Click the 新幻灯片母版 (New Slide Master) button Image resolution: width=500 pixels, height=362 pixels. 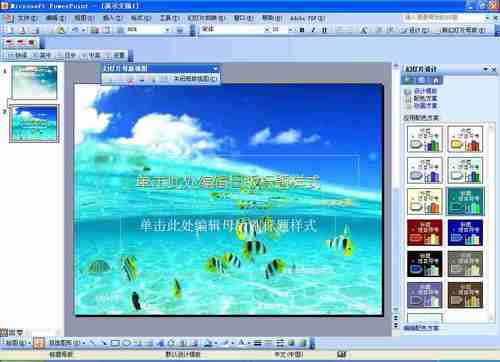click(x=464, y=30)
